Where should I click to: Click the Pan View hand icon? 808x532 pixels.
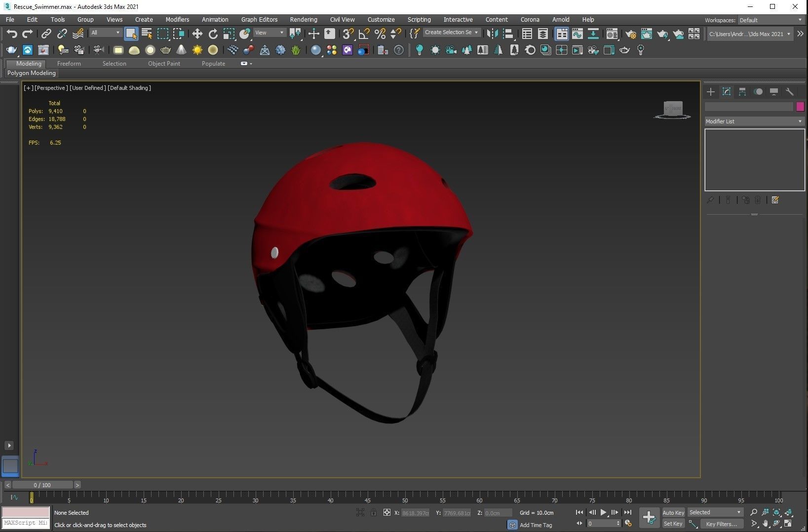tap(765, 524)
